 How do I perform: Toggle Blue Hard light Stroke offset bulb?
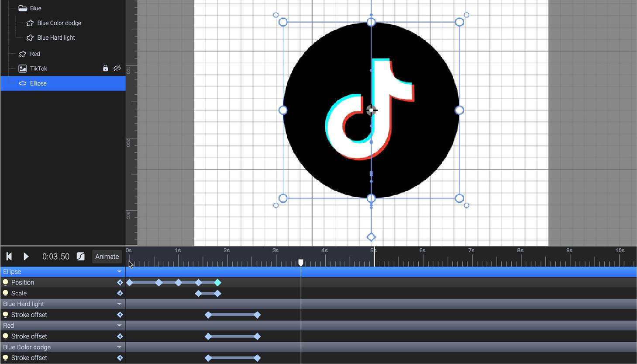tap(6, 315)
